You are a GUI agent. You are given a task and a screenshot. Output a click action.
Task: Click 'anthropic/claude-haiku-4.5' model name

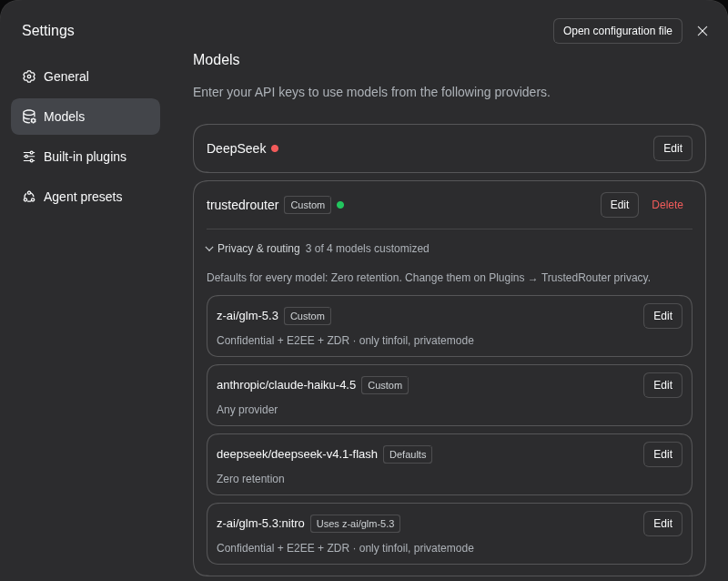pos(286,385)
